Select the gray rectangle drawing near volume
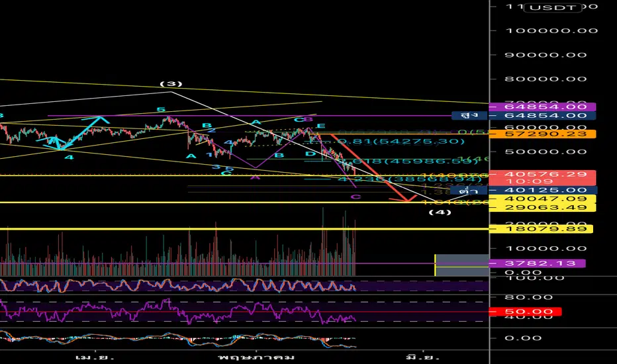The height and width of the screenshot is (364, 617). point(462,265)
